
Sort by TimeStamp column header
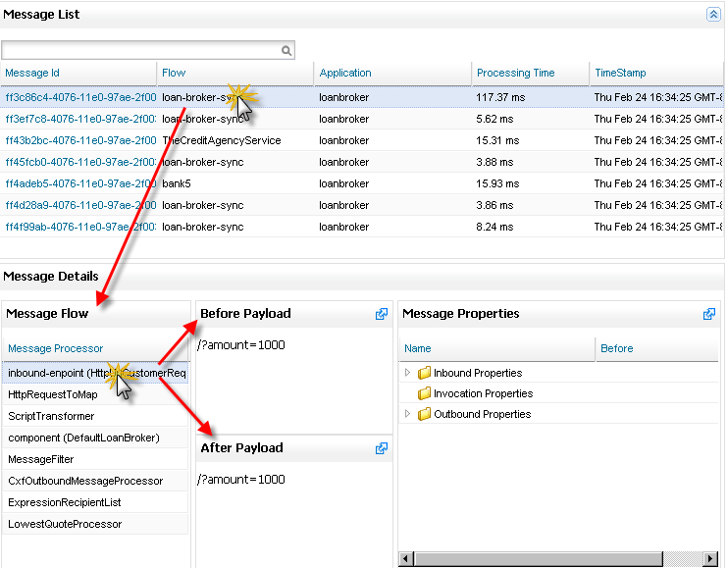pos(619,73)
